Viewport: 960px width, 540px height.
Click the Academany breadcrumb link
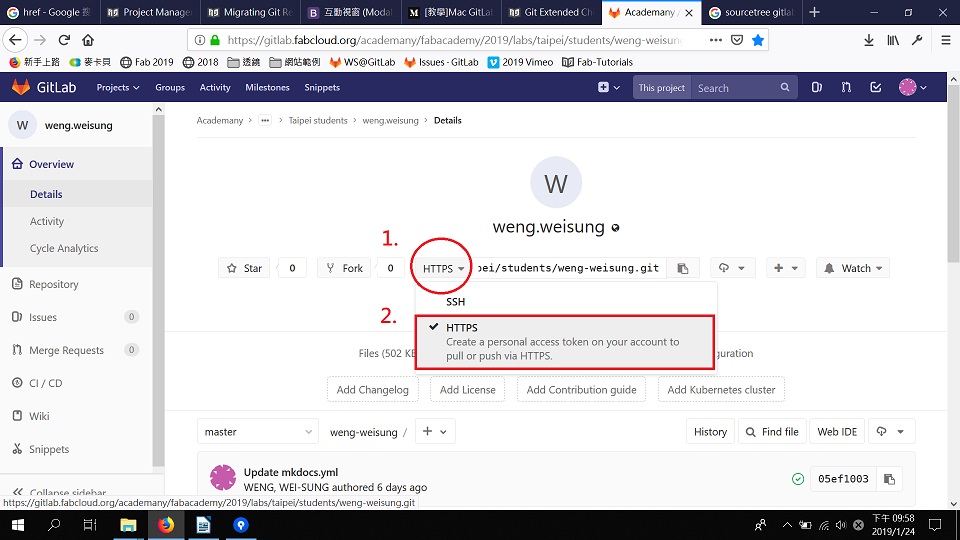tap(220, 121)
